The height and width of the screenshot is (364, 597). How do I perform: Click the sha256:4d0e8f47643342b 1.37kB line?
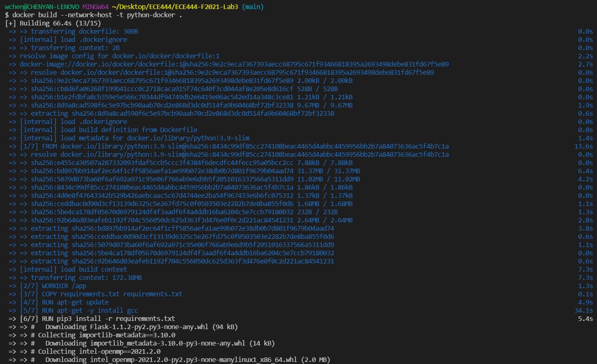(x=180, y=196)
